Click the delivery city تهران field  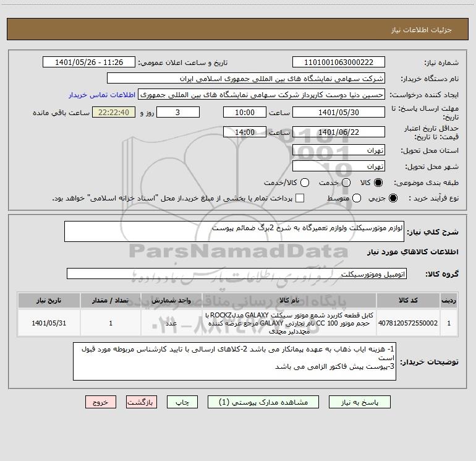(x=339, y=166)
